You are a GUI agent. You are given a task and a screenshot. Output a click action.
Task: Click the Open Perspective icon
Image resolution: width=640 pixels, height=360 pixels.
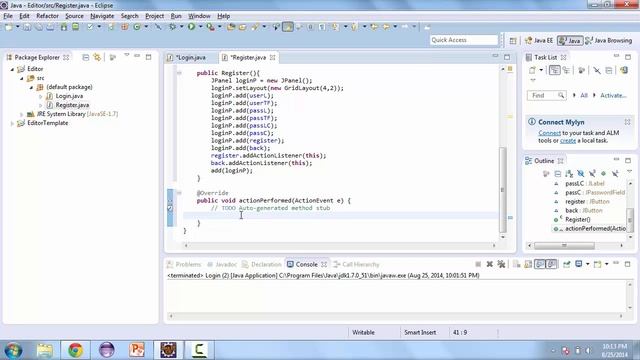point(513,40)
